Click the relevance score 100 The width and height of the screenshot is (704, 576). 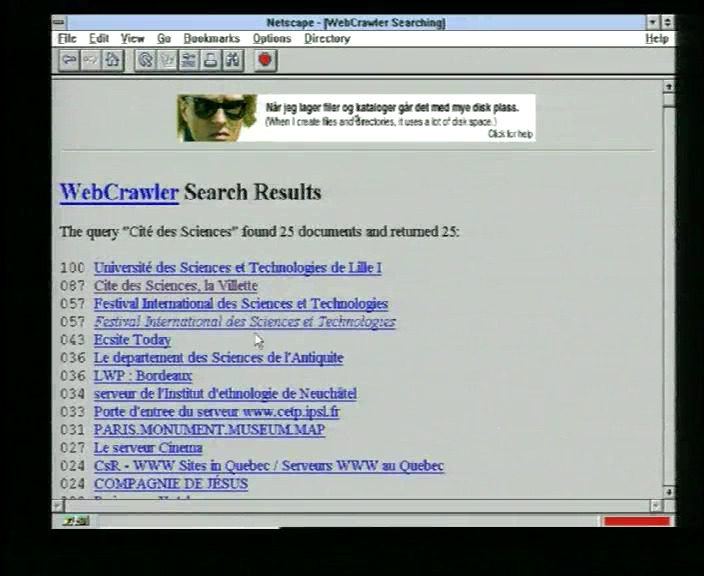tap(72, 268)
